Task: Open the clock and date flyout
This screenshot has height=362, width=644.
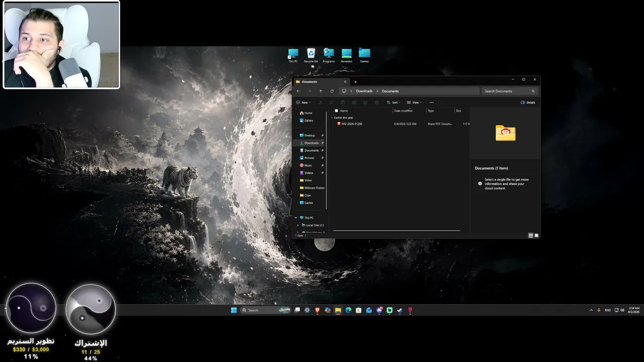Action: (x=633, y=310)
